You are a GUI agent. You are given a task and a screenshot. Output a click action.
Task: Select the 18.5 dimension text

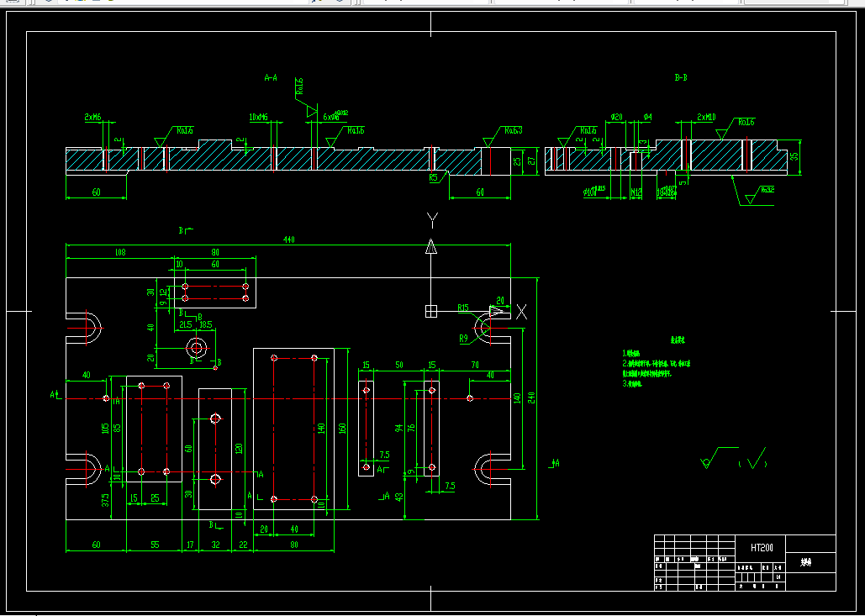205,325
